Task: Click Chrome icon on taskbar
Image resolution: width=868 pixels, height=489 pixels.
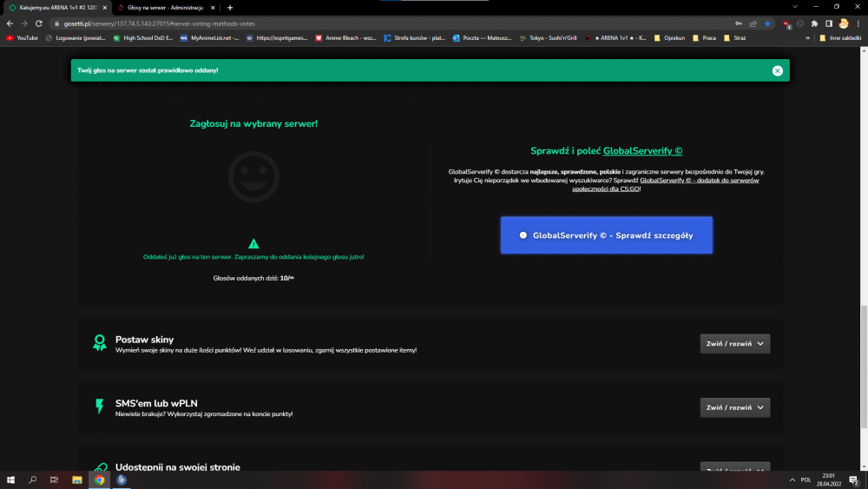Action: [100, 480]
